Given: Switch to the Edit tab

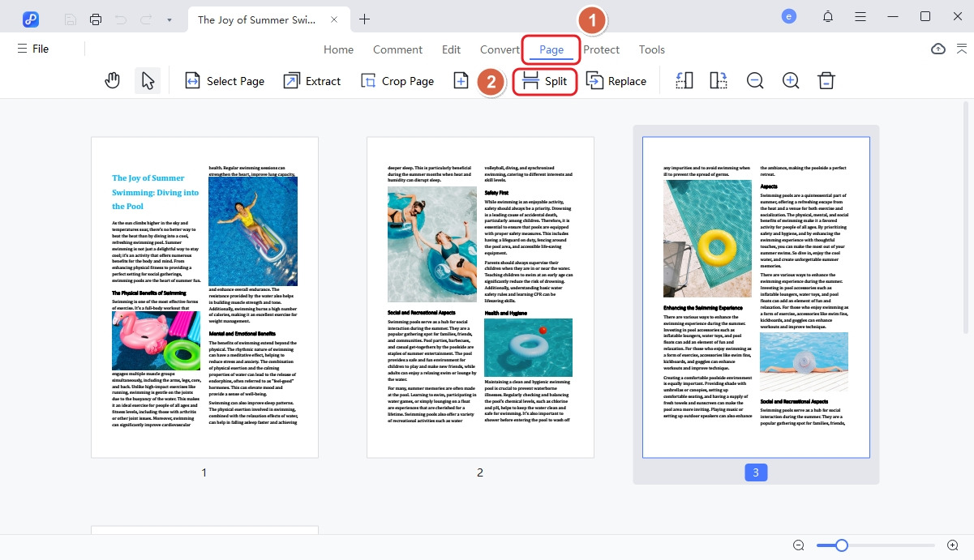Looking at the screenshot, I should [x=451, y=49].
